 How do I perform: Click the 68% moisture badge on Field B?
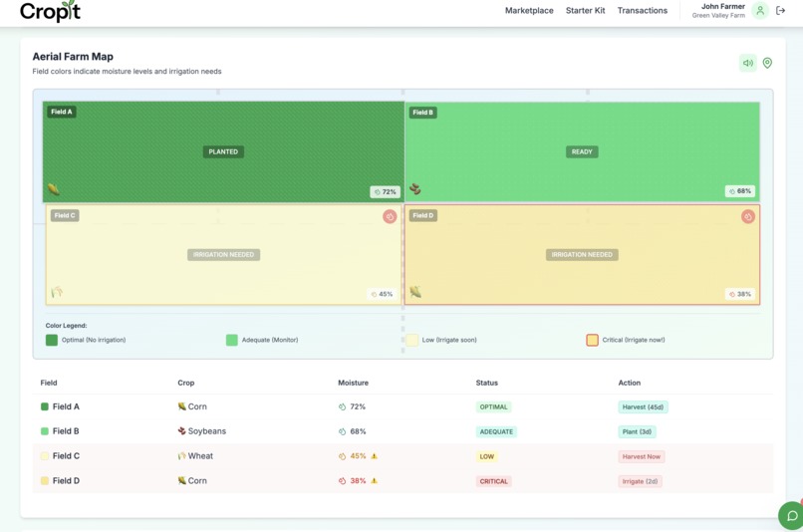pyautogui.click(x=740, y=191)
